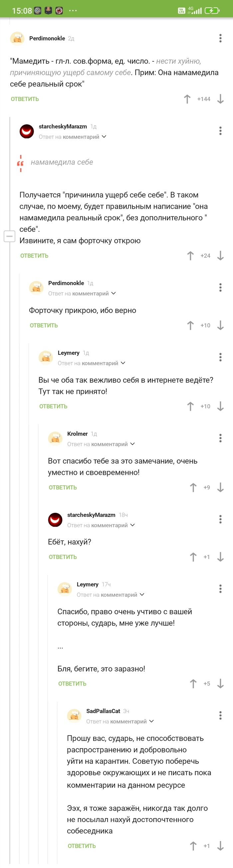The height and width of the screenshot is (868, 233).
Task: Downvote SadPallasCat's +1 comment
Action: coord(221,846)
